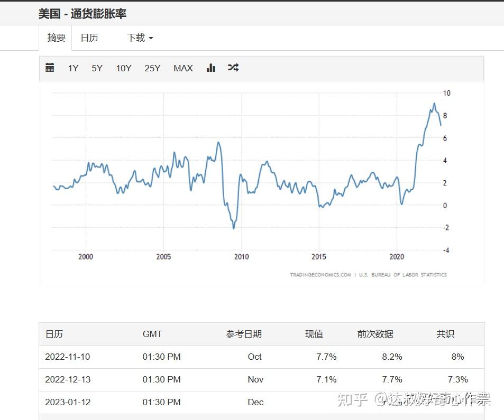Click the Oct reference date cell

[254, 357]
